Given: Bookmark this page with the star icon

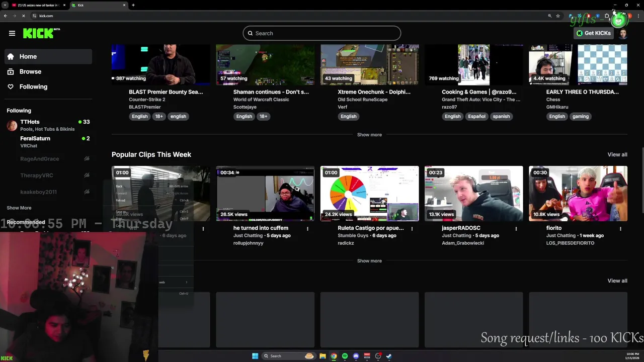Looking at the screenshot, I should (x=557, y=16).
